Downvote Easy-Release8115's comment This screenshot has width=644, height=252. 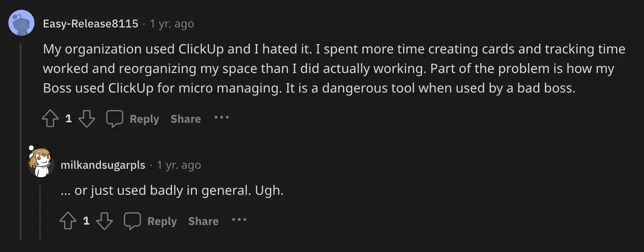87,119
